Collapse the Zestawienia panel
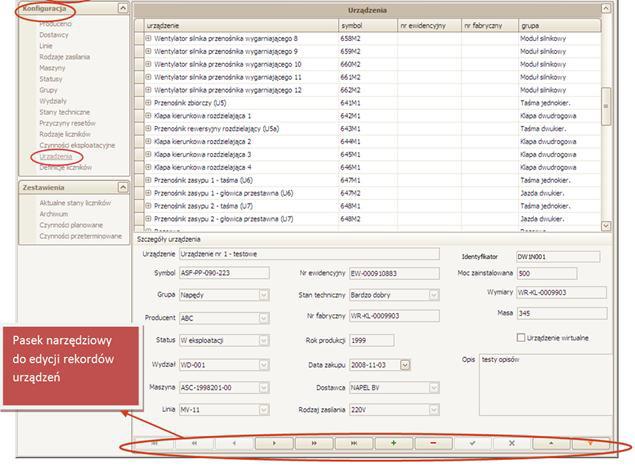 (x=122, y=187)
